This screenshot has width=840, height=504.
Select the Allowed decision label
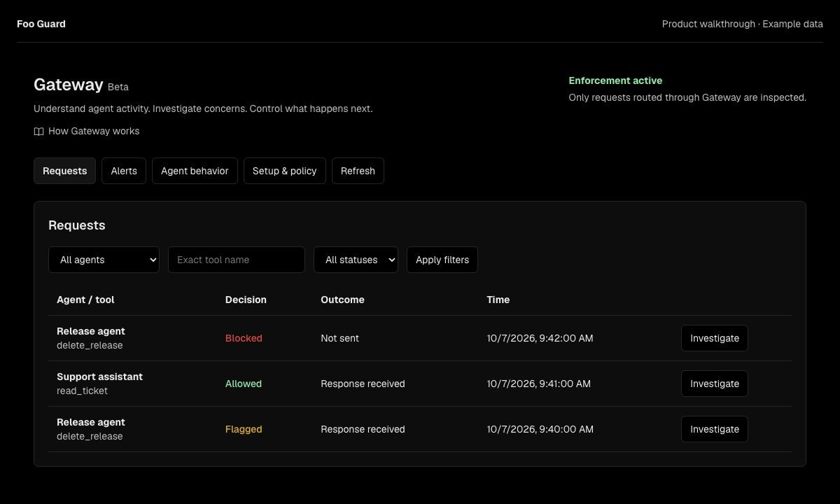pyautogui.click(x=244, y=384)
